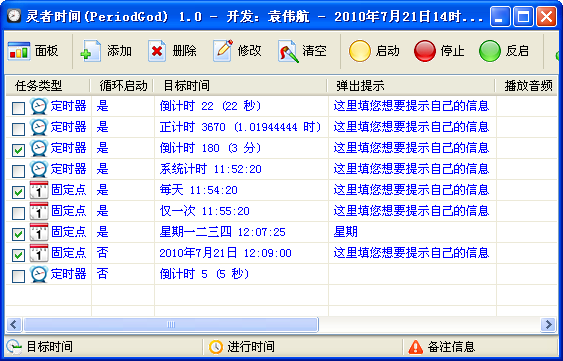
Task: Select the 修改 pencil edit icon
Action: 223,51
